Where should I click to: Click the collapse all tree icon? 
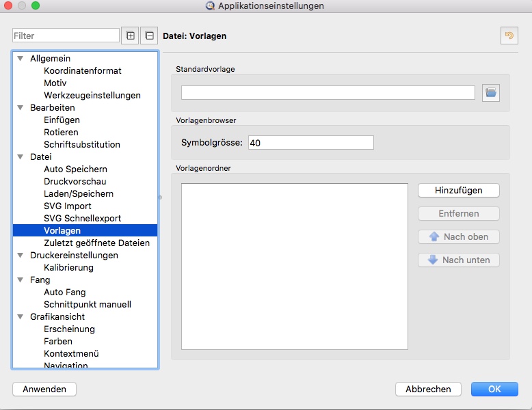[149, 36]
